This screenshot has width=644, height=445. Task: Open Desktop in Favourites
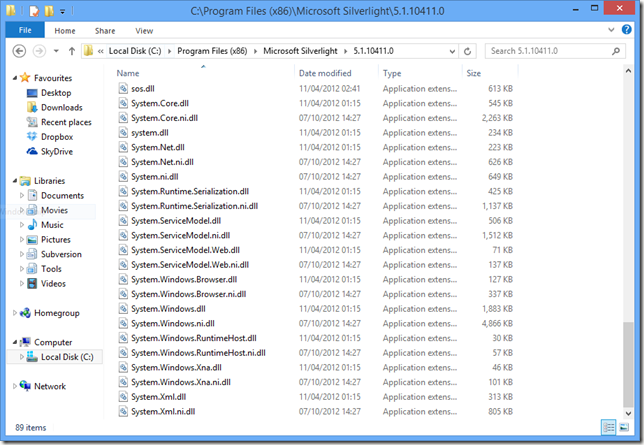click(x=56, y=93)
